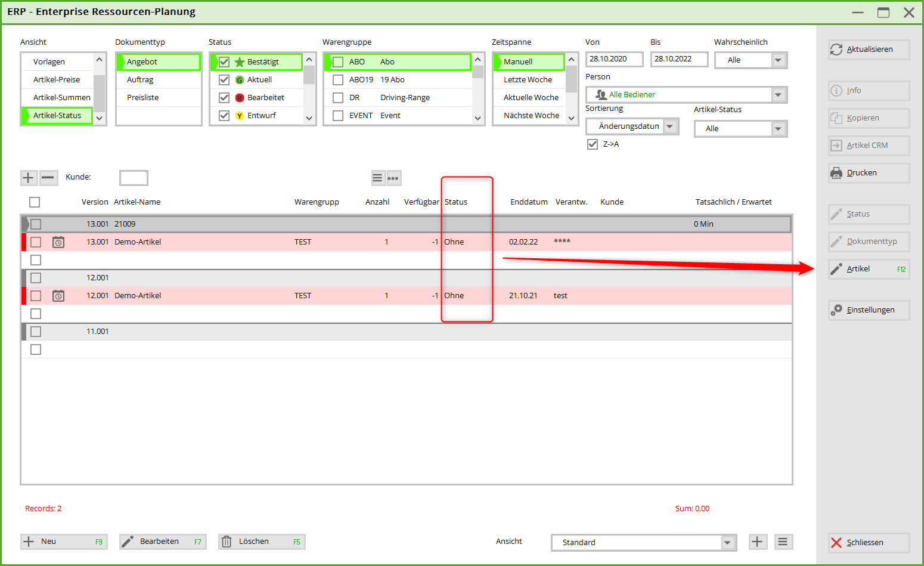
Task: Click the Aktualisieren refresh icon
Action: tap(836, 50)
